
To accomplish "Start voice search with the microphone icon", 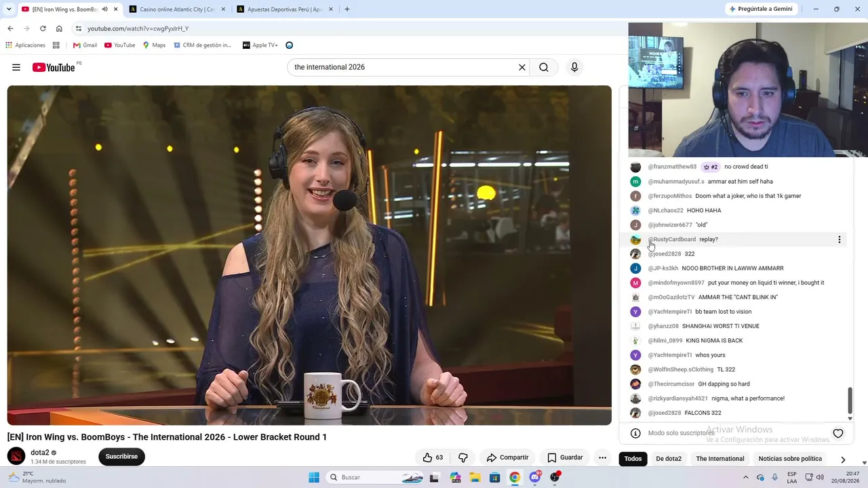I will (x=574, y=67).
